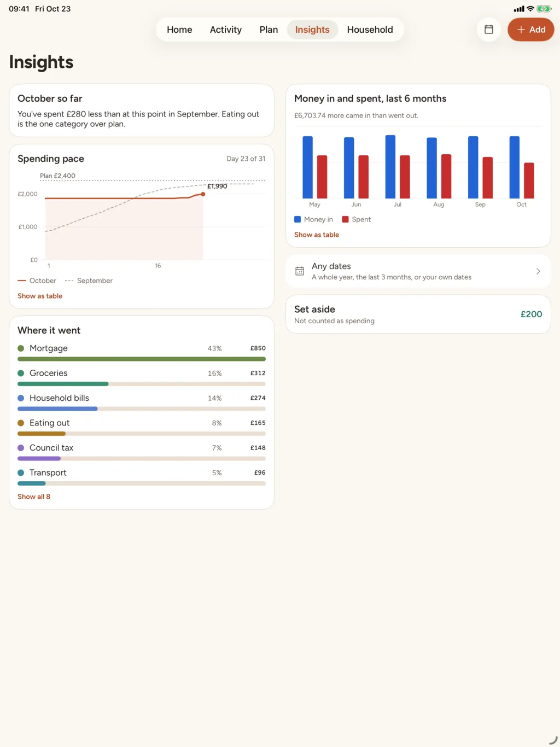Image resolution: width=560 pixels, height=747 pixels.
Task: Click the May Money in blue bar
Action: (x=308, y=167)
